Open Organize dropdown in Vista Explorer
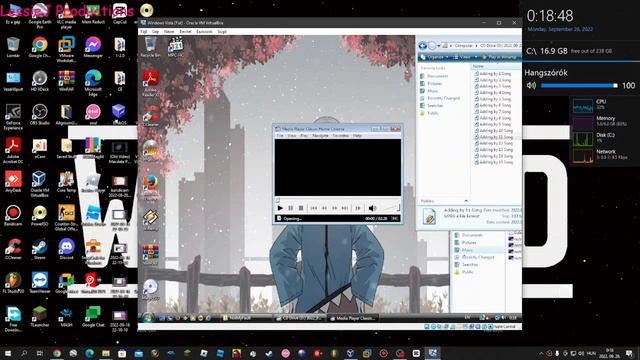 click(x=435, y=57)
